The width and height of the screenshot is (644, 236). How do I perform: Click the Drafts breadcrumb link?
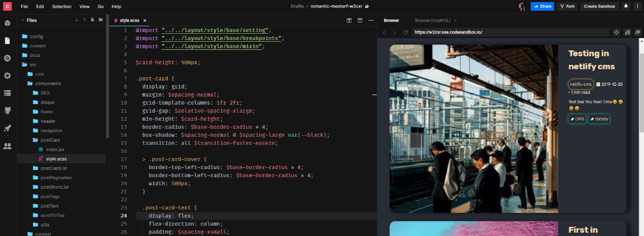tap(297, 6)
